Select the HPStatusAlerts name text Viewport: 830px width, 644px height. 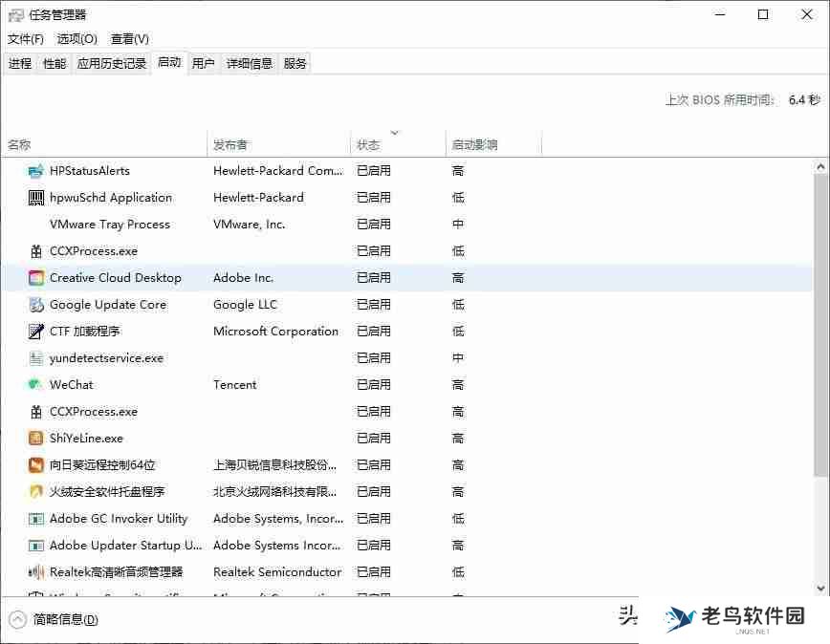pyautogui.click(x=90, y=171)
